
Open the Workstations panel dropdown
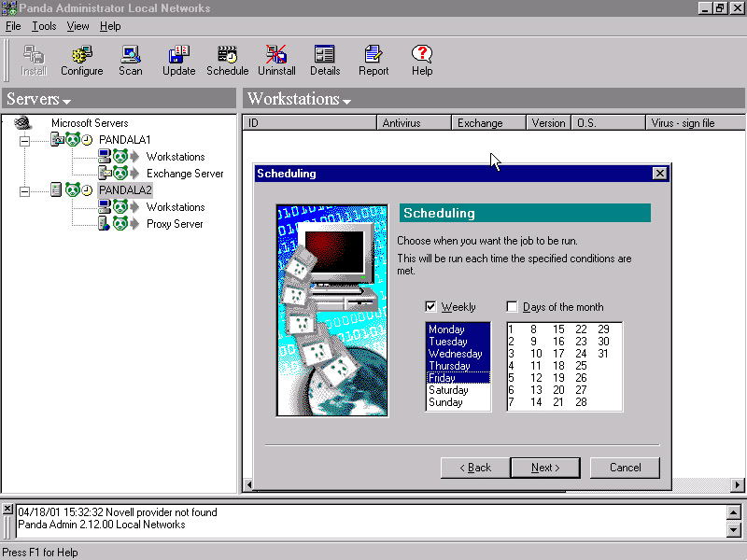click(x=346, y=102)
